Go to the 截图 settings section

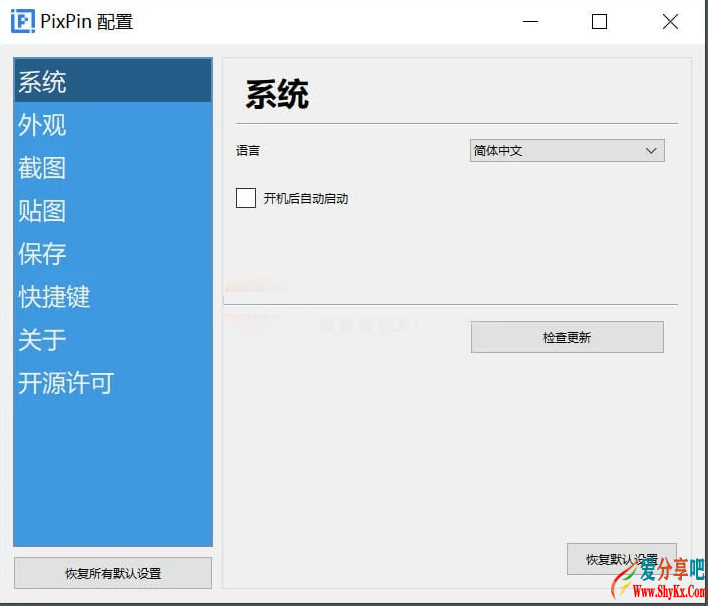click(x=112, y=167)
